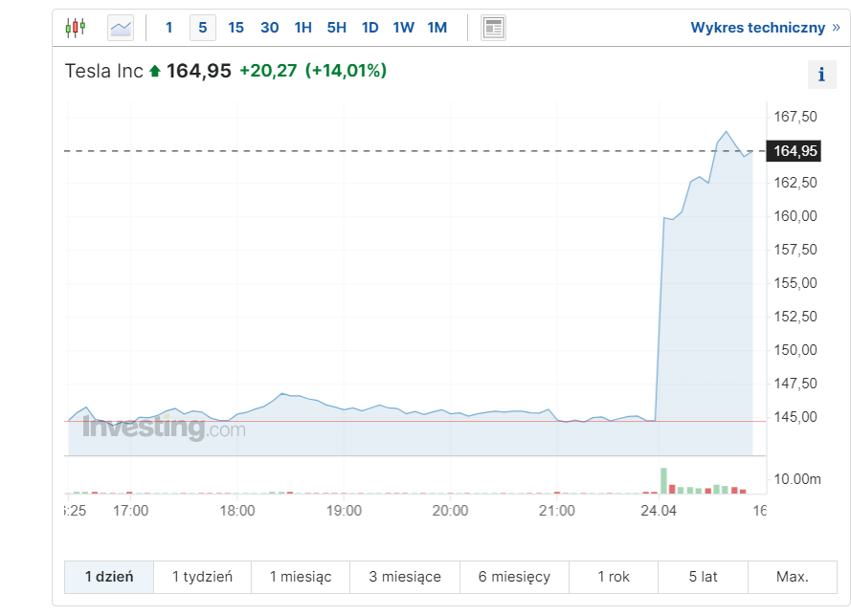851x616 pixels.
Task: Select the 1 tydzień range tab
Action: 202,577
